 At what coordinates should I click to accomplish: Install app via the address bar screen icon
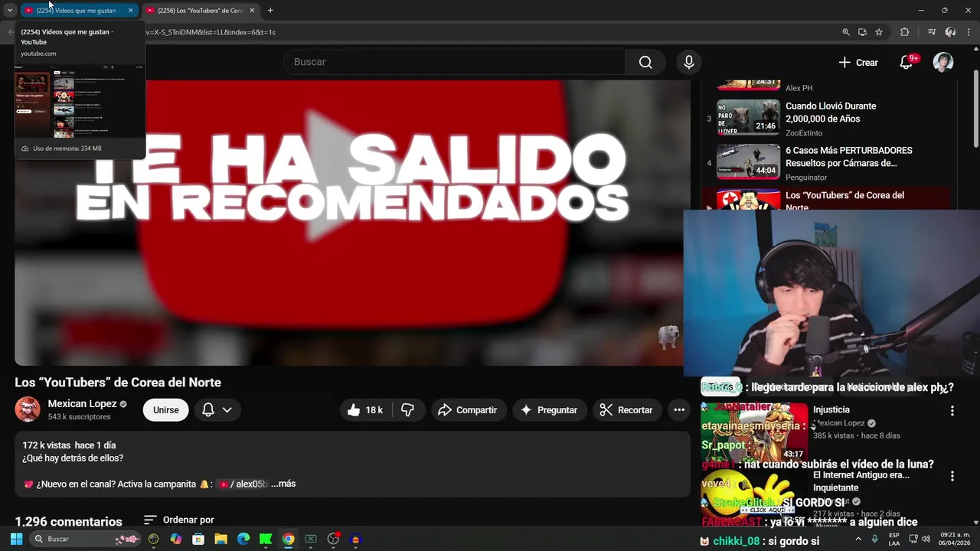click(862, 32)
